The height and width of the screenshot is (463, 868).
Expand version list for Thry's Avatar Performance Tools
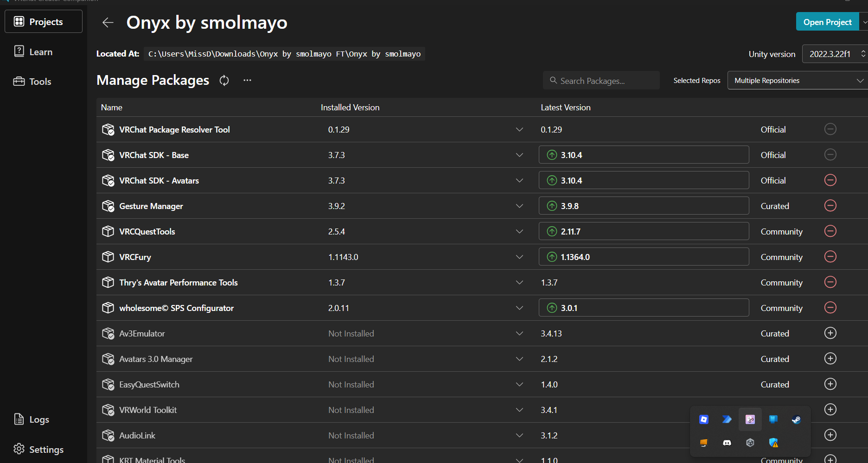519,282
